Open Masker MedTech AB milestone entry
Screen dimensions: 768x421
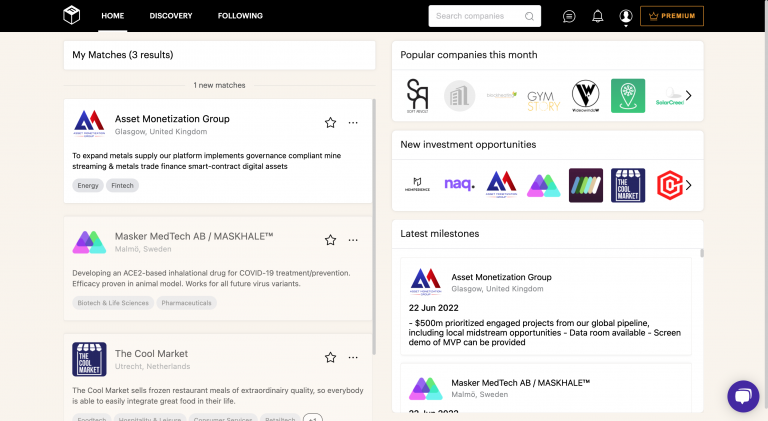pyautogui.click(x=546, y=388)
